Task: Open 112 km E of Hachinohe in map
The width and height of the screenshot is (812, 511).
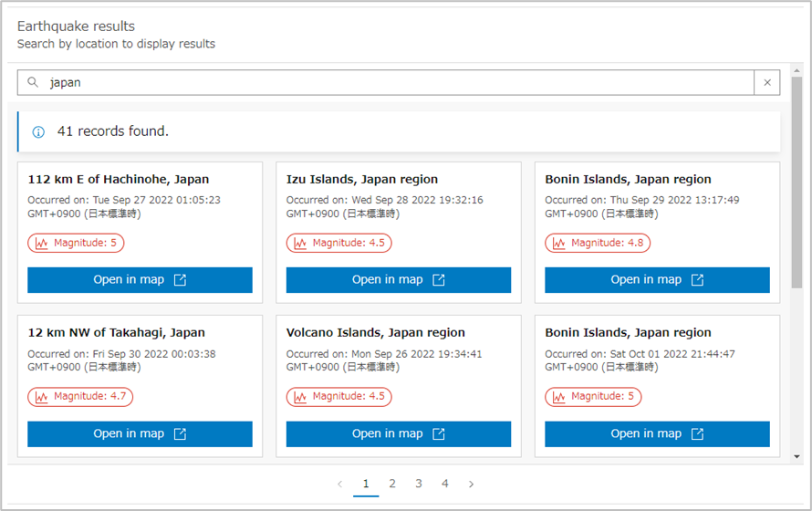Action: click(140, 280)
